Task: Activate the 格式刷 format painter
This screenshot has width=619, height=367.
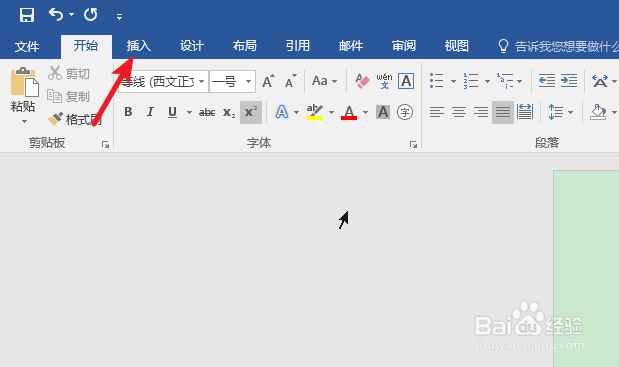Action: click(75, 119)
